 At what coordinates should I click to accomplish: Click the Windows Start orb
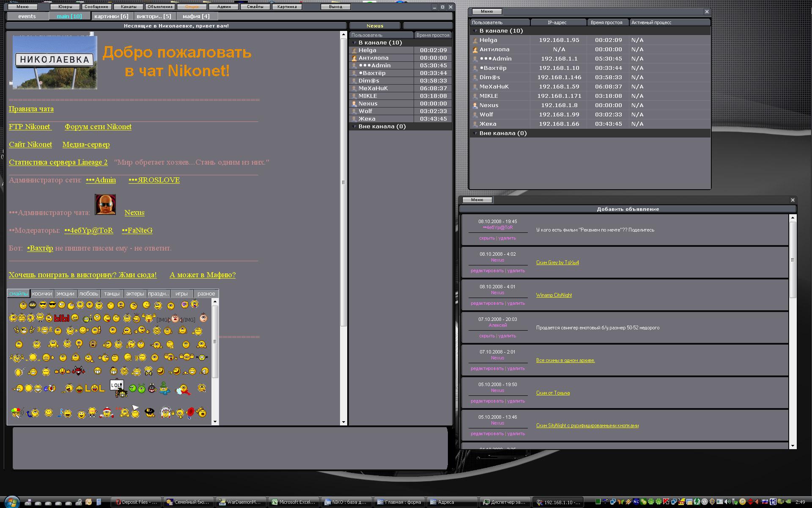point(11,502)
